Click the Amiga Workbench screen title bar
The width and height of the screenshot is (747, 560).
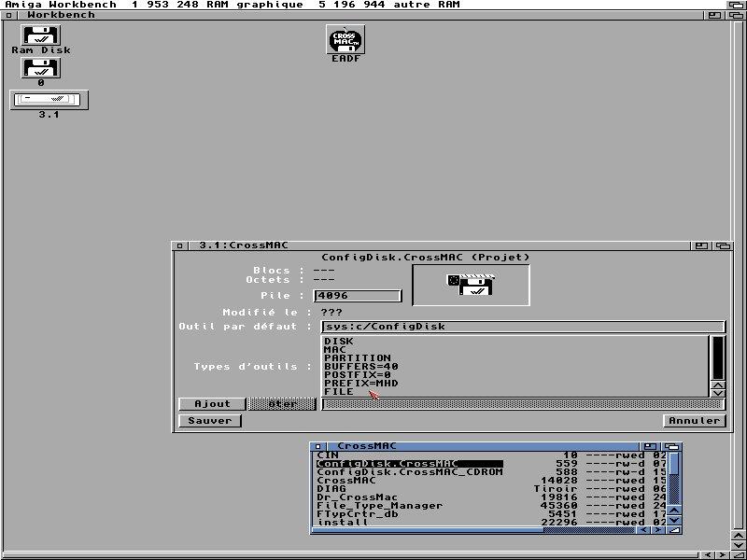[x=362, y=5]
